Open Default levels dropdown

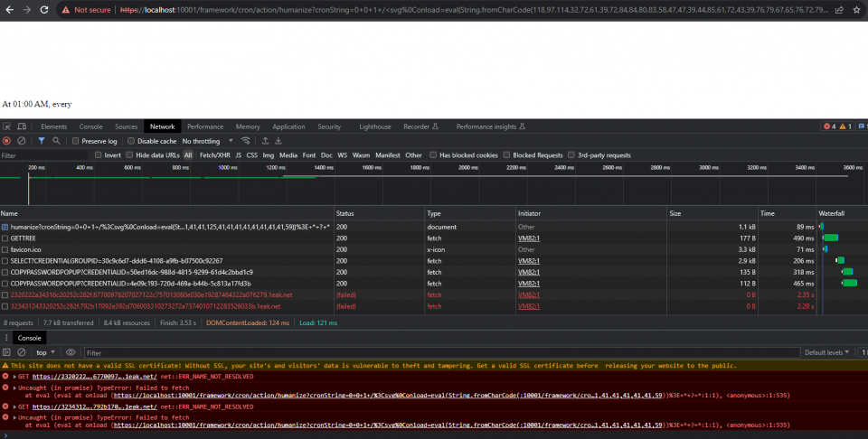pyautogui.click(x=826, y=352)
